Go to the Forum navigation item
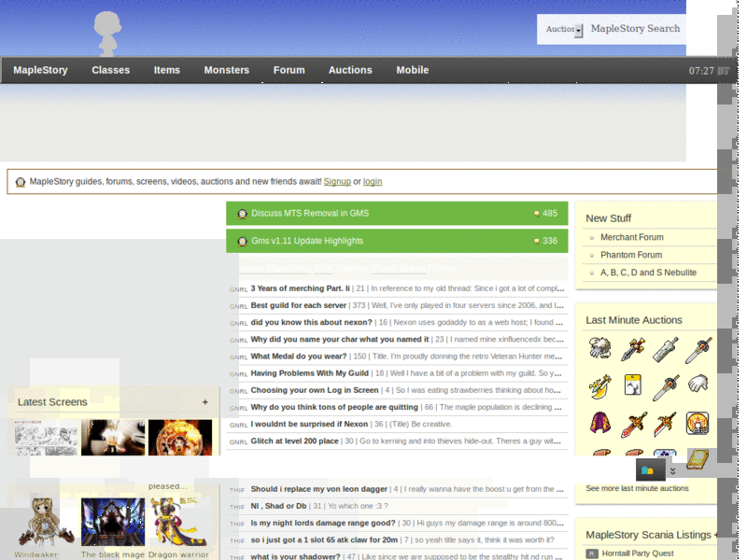 tap(289, 70)
